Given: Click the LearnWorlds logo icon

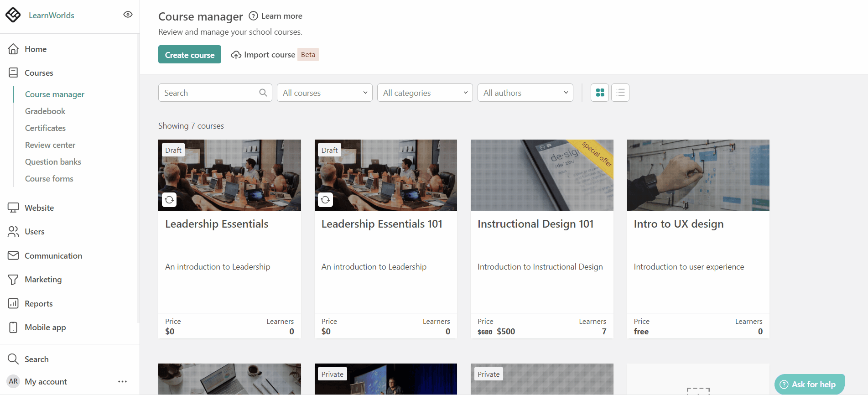Looking at the screenshot, I should 13,15.
